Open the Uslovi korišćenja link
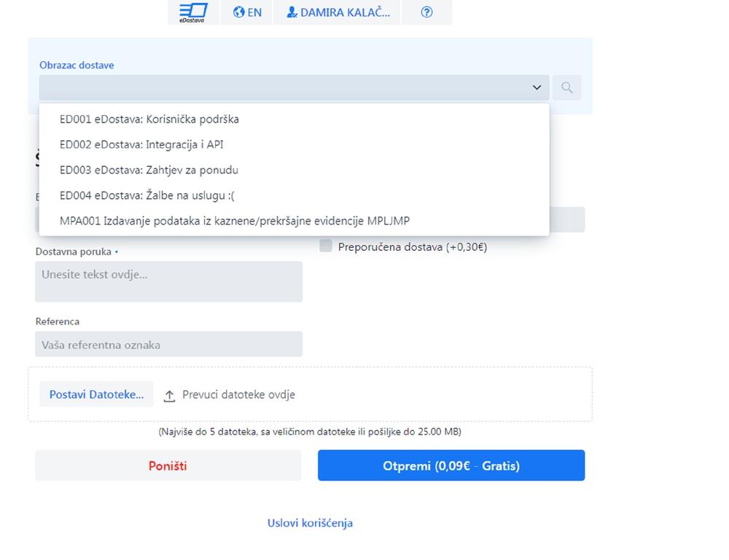Viewport: 729px width, 560px height. coord(310,523)
